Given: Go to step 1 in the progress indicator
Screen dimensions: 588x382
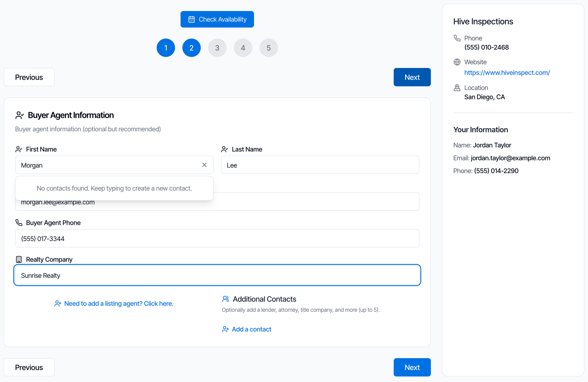Looking at the screenshot, I should coord(166,48).
